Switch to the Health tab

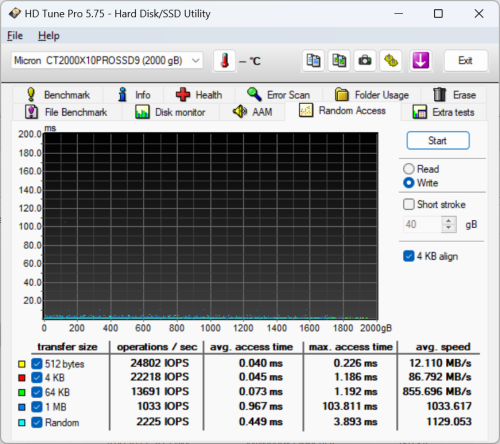(199, 95)
